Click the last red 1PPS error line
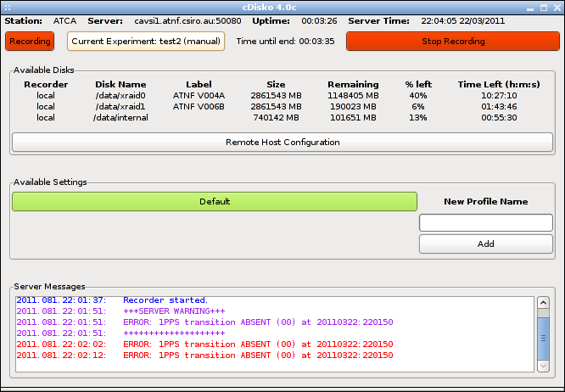 [x=257, y=356]
